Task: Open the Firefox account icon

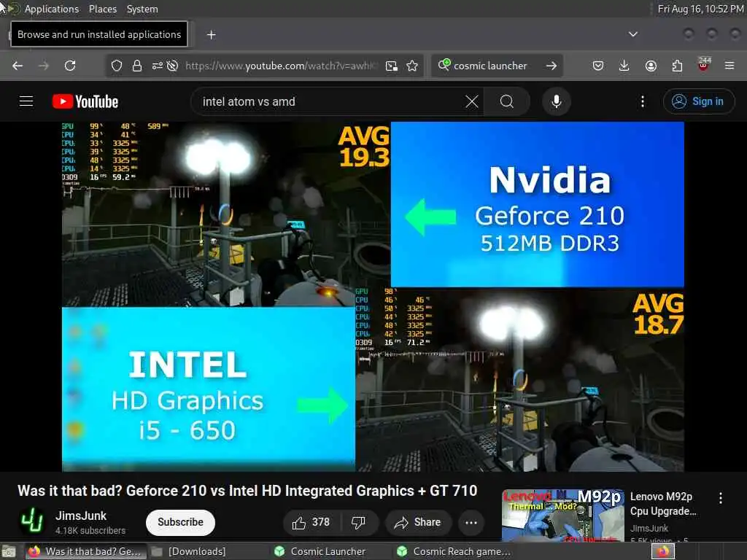Action: (651, 66)
